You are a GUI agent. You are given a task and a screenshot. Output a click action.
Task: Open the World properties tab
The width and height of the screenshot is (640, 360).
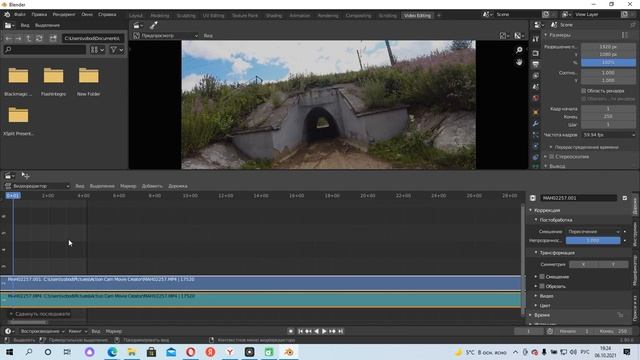[536, 98]
